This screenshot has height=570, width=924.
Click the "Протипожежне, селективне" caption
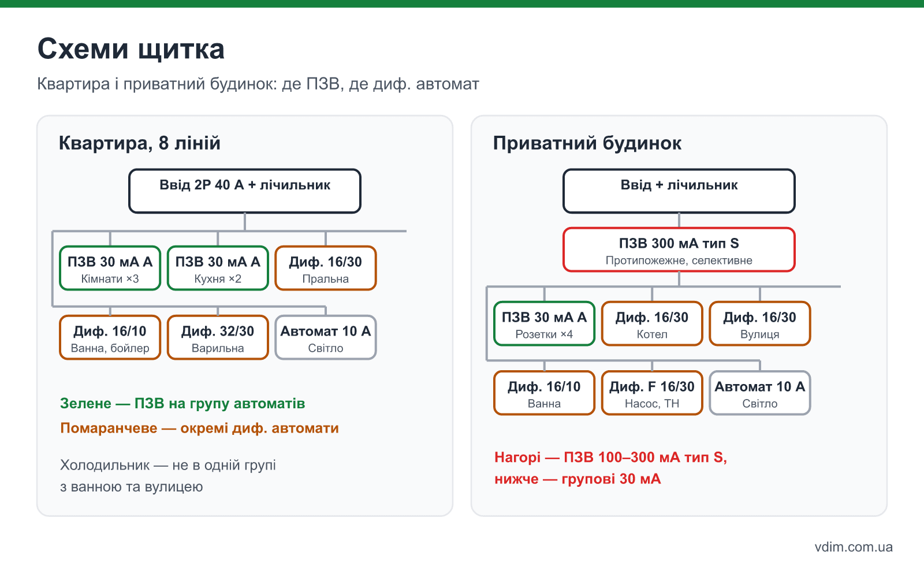click(679, 260)
